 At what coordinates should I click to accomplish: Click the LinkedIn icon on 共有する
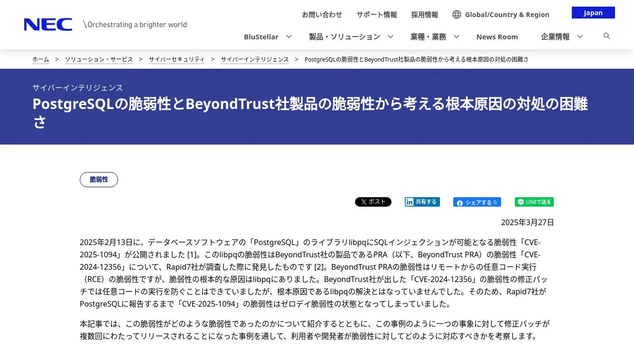(409, 202)
